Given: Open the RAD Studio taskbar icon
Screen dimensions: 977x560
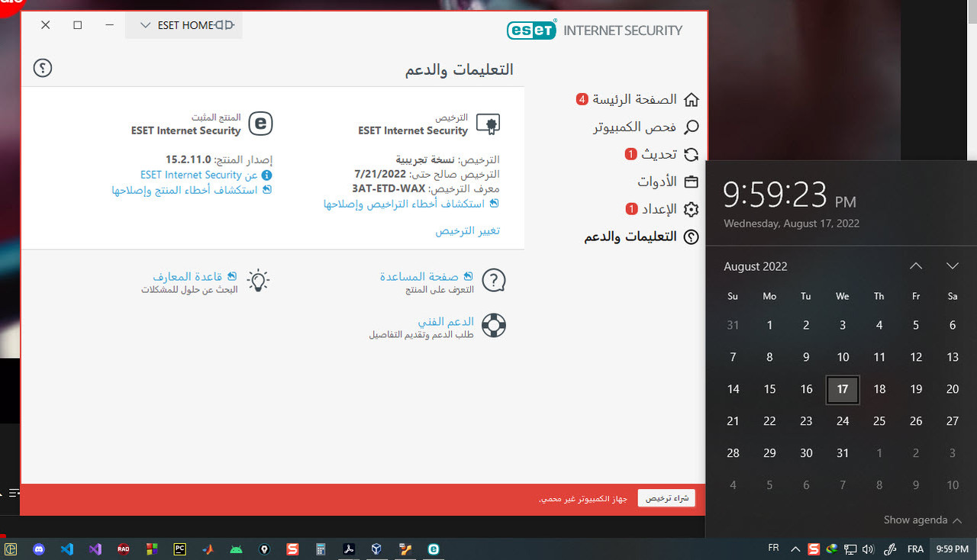Looking at the screenshot, I should (123, 549).
